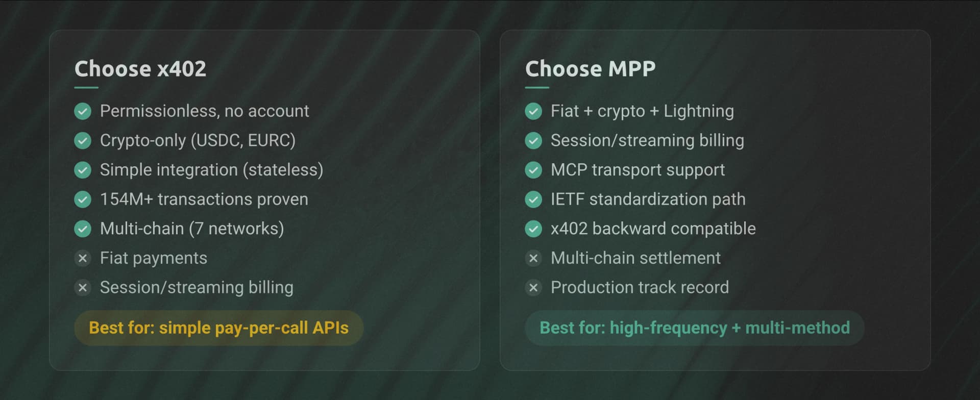
Task: Click the Multi-chain (7 networks) text
Action: 192,229
